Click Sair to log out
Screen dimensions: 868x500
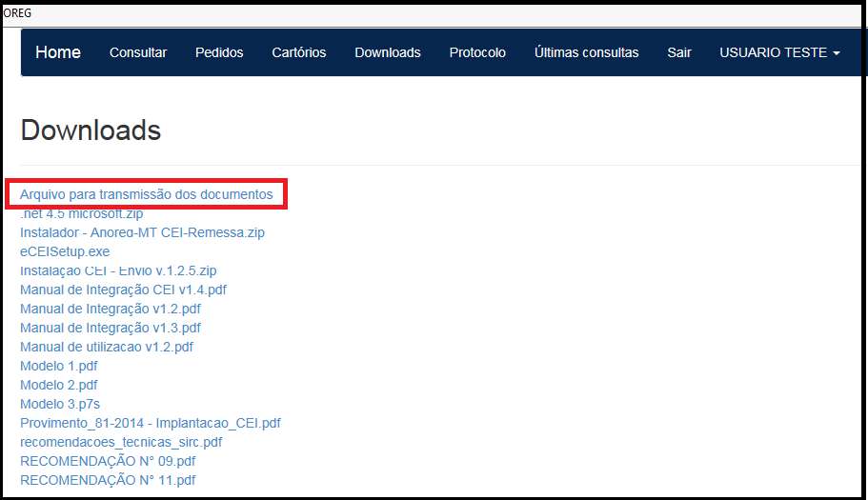click(679, 52)
